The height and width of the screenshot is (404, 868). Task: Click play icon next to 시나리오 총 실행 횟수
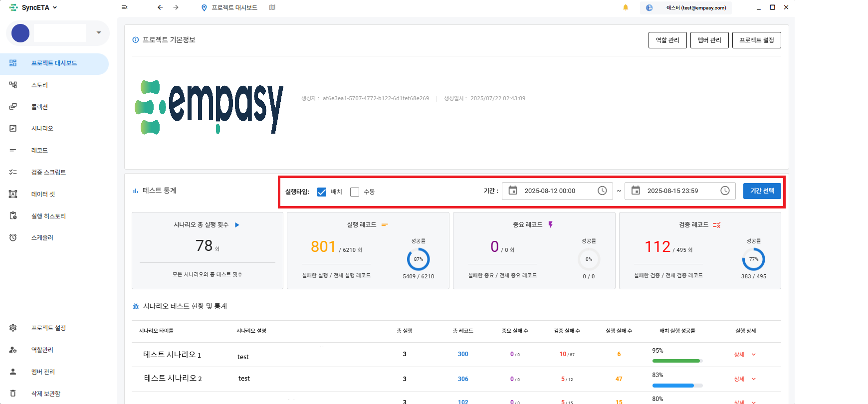click(x=237, y=225)
